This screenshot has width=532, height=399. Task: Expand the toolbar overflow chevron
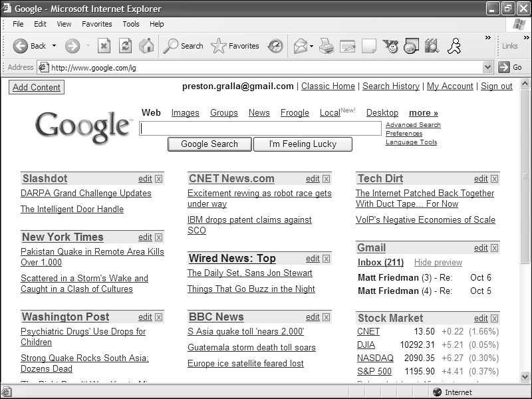[x=488, y=38]
